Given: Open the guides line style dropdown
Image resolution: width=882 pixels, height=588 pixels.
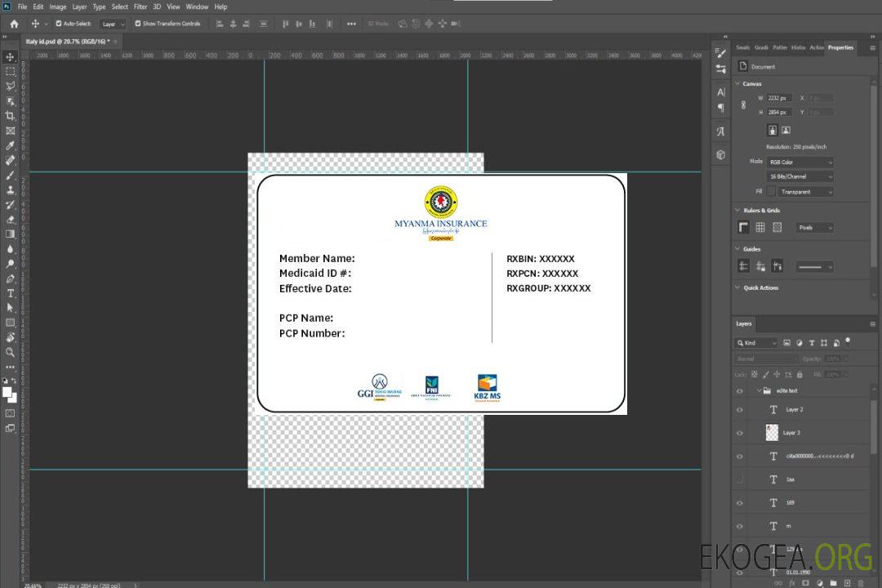Looking at the screenshot, I should tap(814, 267).
